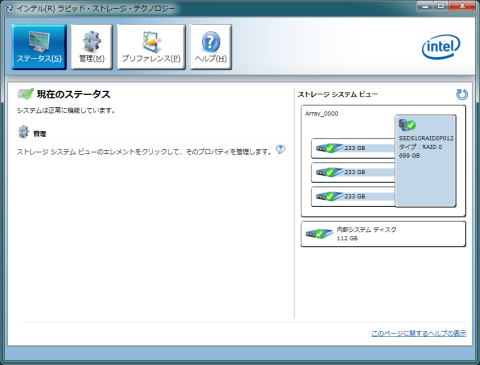Click the 管理 gear icon in the status pane
The height and width of the screenshot is (365, 480).
tap(23, 132)
